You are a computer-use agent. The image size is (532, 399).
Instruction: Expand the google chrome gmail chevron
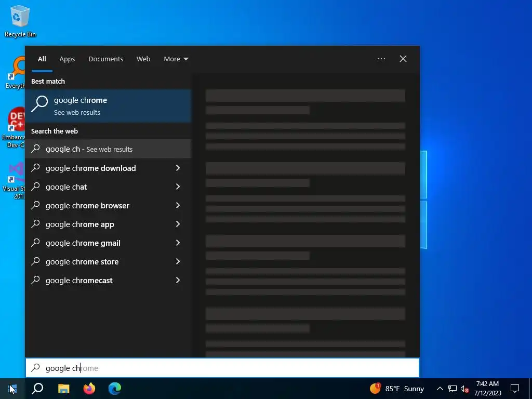[178, 243]
